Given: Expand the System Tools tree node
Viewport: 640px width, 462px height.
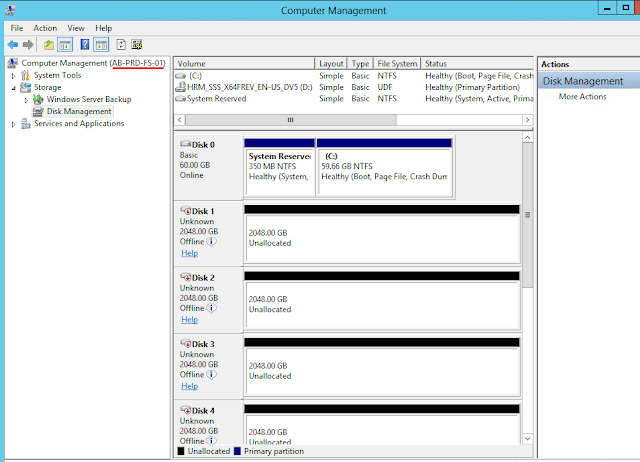Looking at the screenshot, I should (13, 76).
